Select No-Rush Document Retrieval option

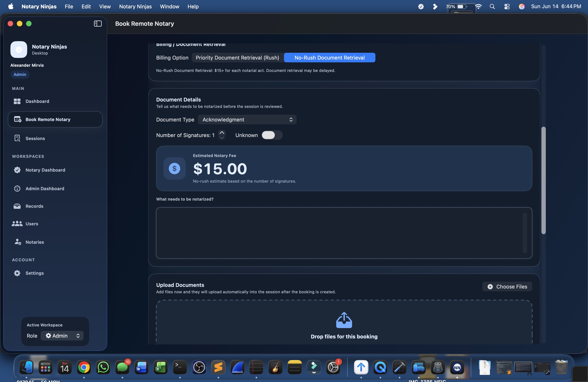click(x=330, y=58)
